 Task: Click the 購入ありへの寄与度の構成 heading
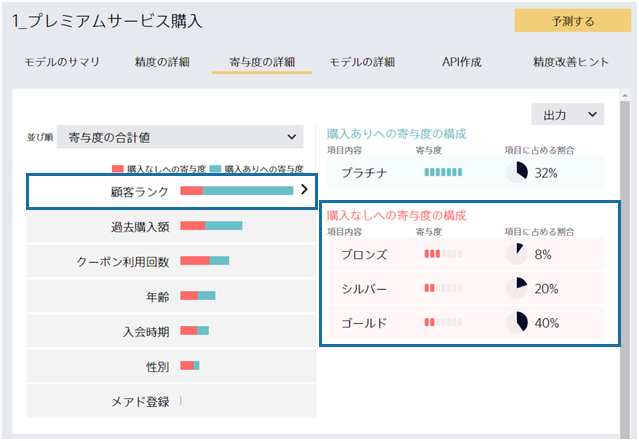(397, 134)
